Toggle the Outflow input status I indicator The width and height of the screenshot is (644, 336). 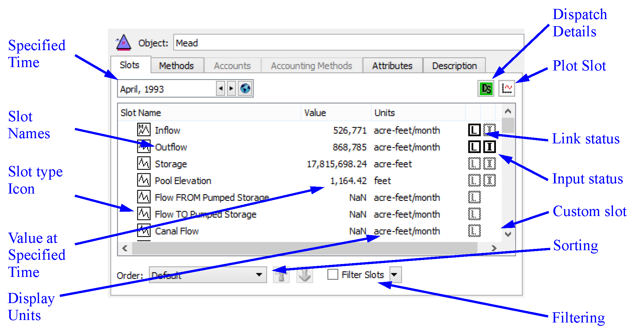click(489, 147)
